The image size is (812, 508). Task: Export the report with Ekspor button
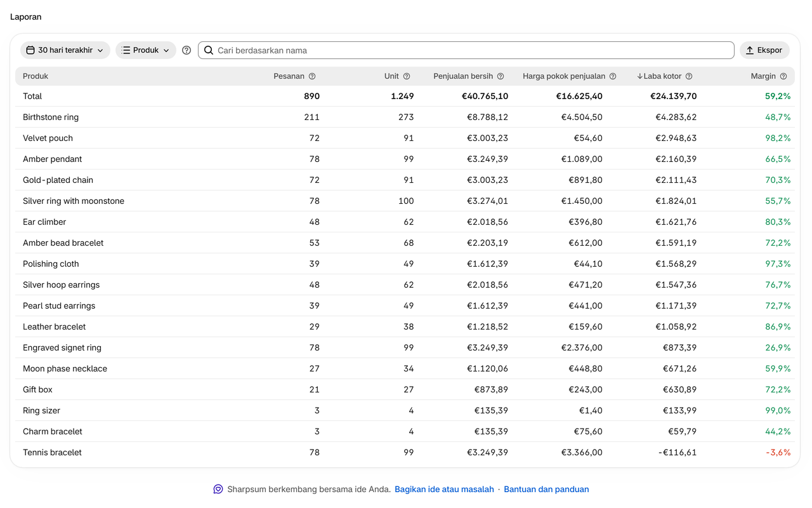coord(764,50)
